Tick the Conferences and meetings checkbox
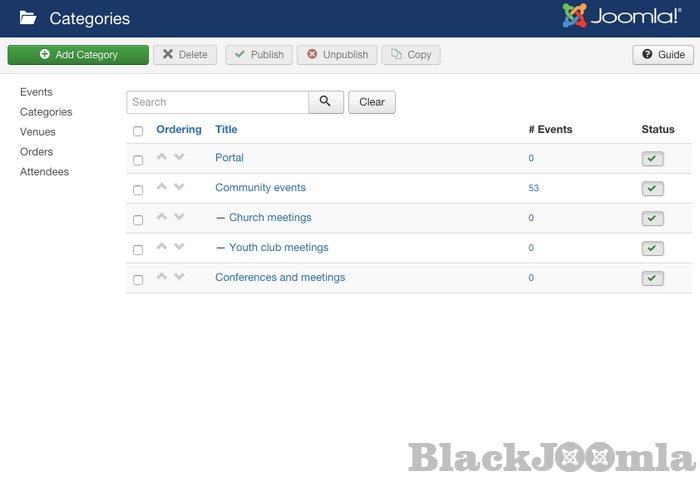This screenshot has height=477, width=700. pyautogui.click(x=138, y=280)
